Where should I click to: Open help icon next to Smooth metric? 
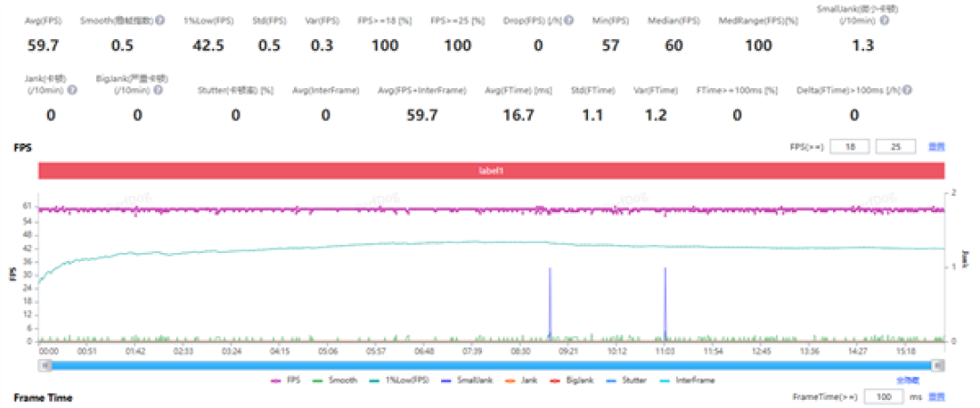(160, 21)
